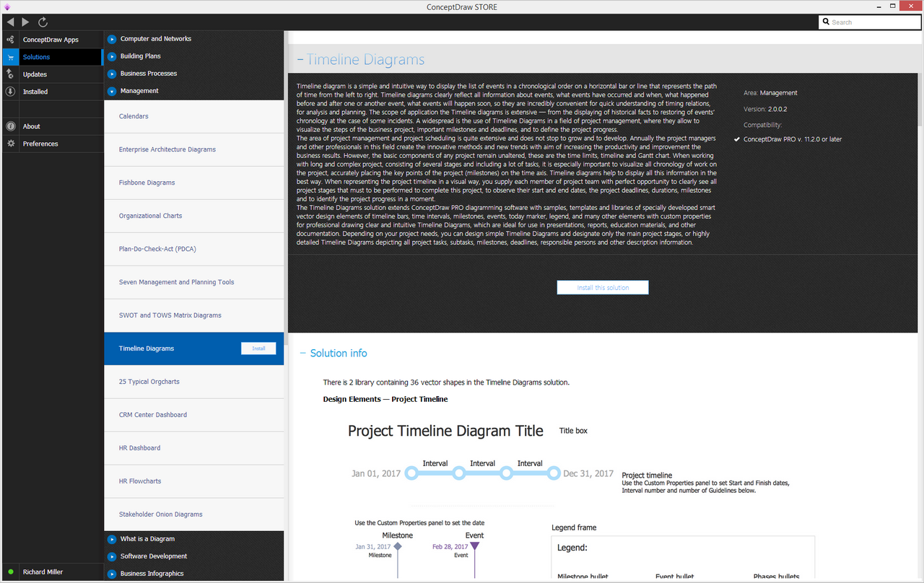The width and height of the screenshot is (924, 583).
Task: Click the ConceptDraw app logo icon
Action: point(7,7)
